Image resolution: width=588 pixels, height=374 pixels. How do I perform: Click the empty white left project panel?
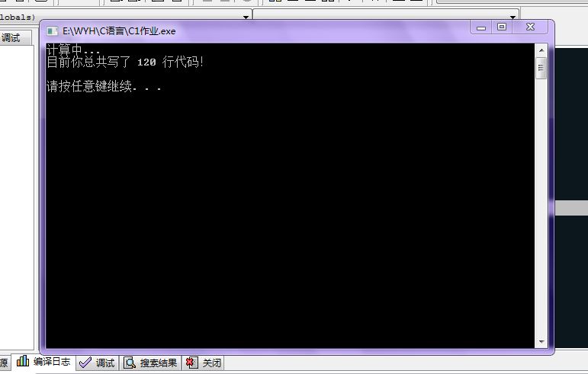click(x=17, y=190)
